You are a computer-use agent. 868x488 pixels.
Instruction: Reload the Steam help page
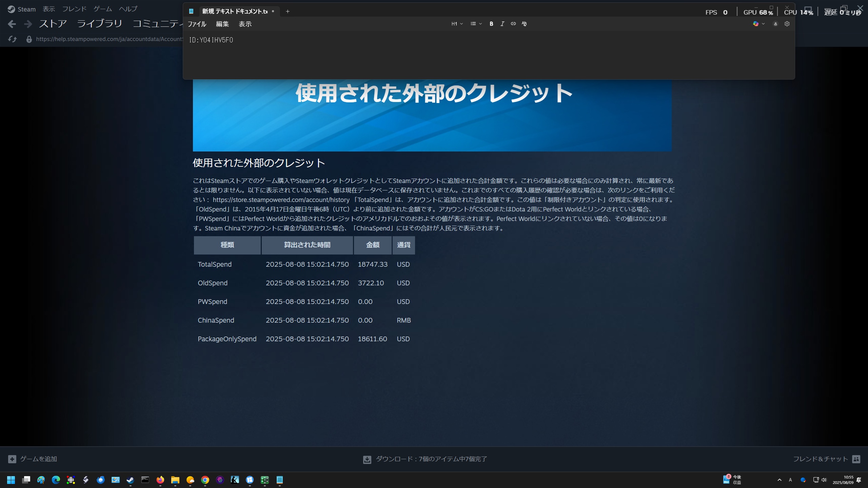12,39
